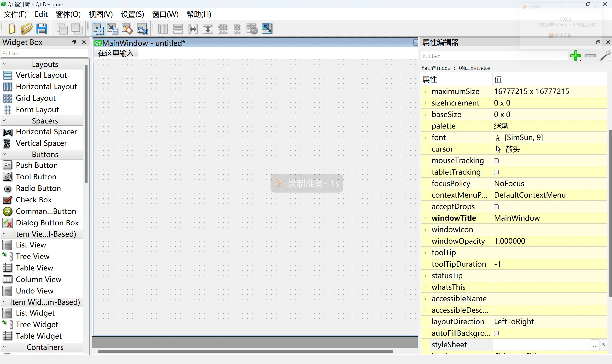612x364 pixels.
Task: Apply horizontal splitter layout icon
Action: click(x=193, y=29)
